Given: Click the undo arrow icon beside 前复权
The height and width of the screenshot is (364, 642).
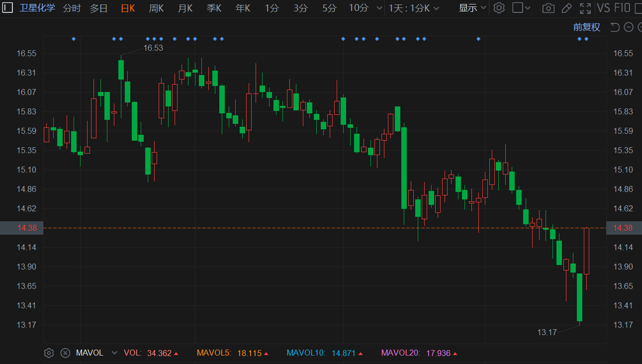Looking at the screenshot, I should point(615,27).
